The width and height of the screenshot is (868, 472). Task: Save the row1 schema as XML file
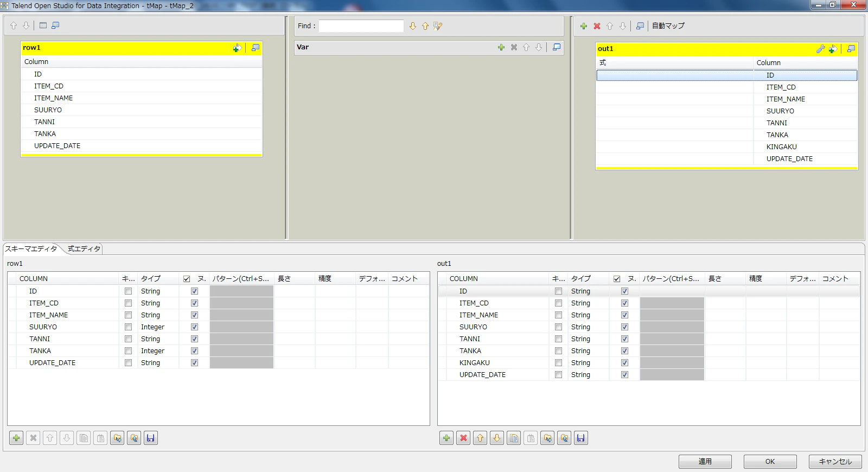(151, 438)
